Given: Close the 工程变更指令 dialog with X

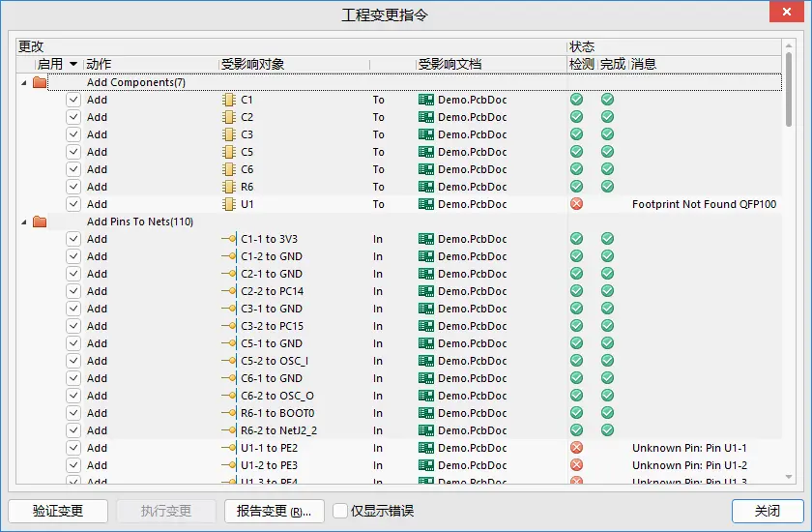Looking at the screenshot, I should pyautogui.click(x=787, y=12).
